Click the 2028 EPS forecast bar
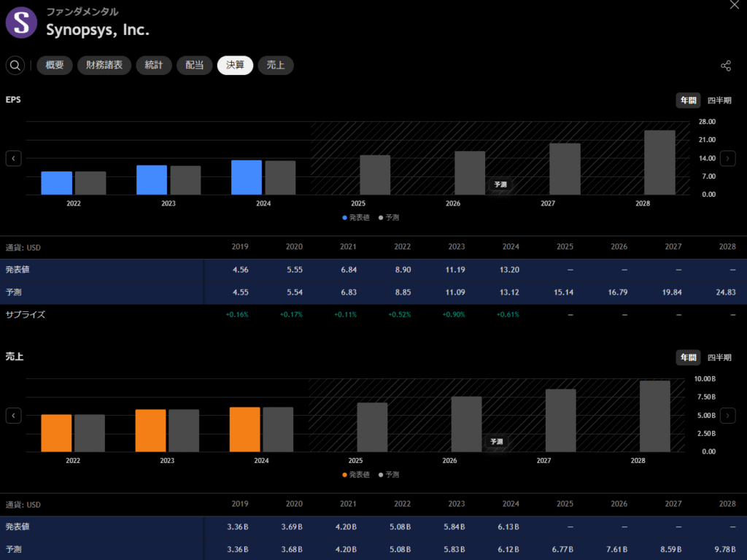The width and height of the screenshot is (747, 560). tap(659, 163)
